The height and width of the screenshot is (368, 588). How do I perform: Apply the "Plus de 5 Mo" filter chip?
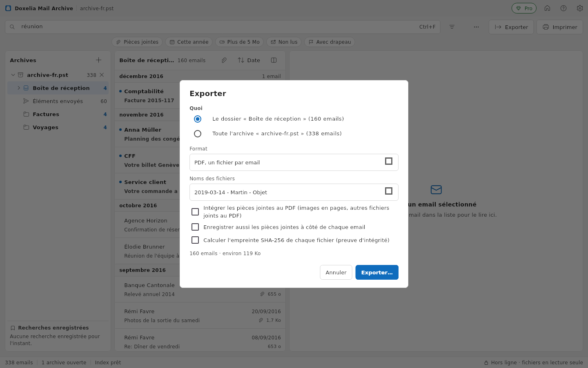240,42
